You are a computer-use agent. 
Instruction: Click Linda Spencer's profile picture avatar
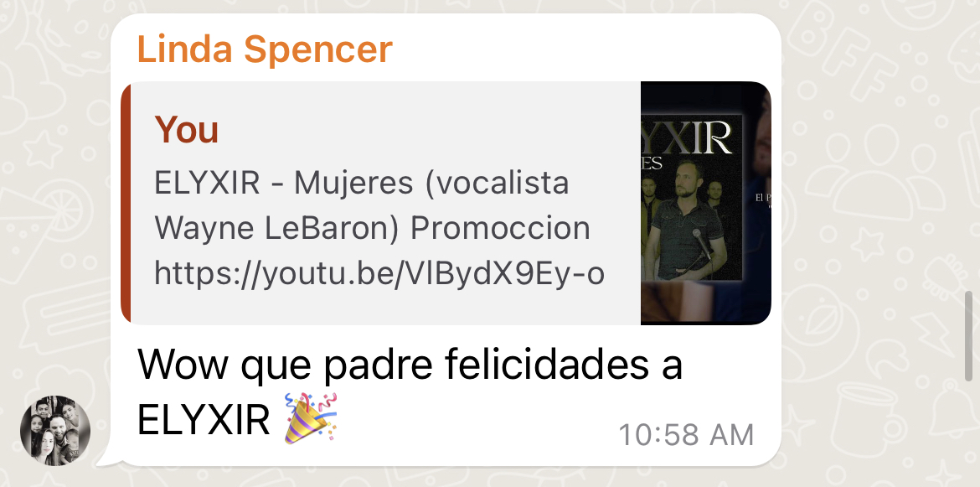(55, 431)
